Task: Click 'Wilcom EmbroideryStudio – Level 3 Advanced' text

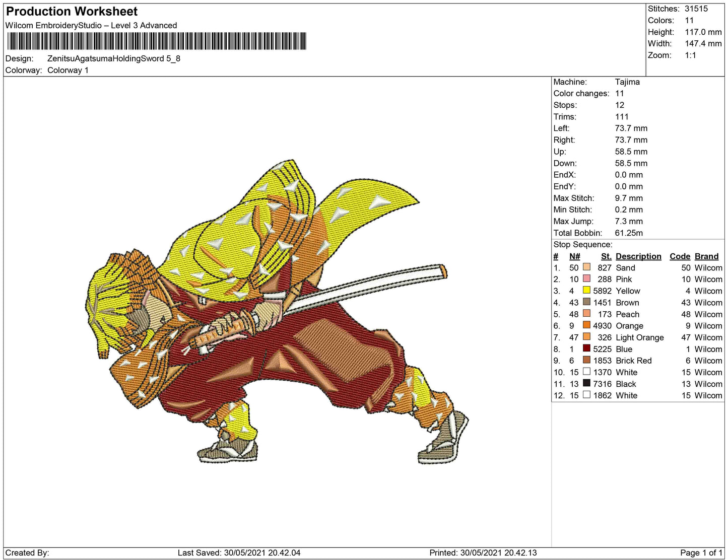Action: click(91, 25)
